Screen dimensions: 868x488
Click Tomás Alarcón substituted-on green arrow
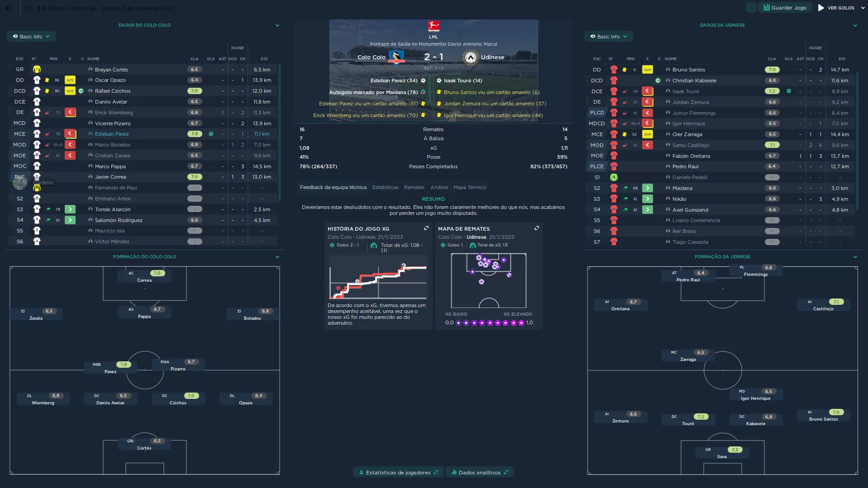point(70,209)
